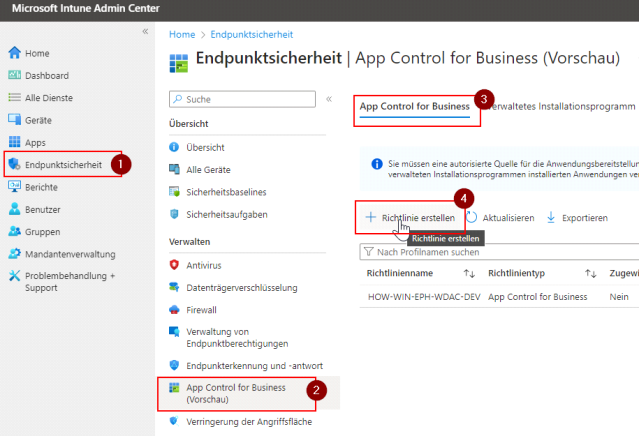Screen dimensions: 639x436
Task: Click the App Control for Business type cell
Action: point(538,297)
